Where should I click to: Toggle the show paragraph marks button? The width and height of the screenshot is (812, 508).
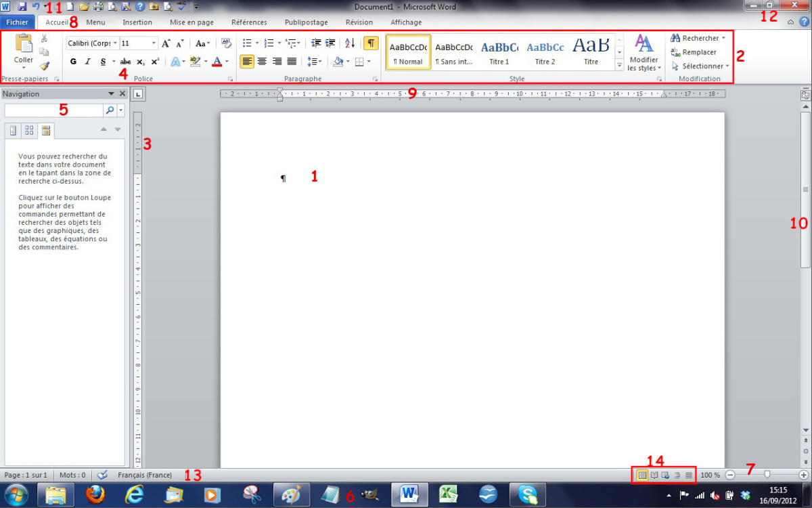tap(371, 43)
